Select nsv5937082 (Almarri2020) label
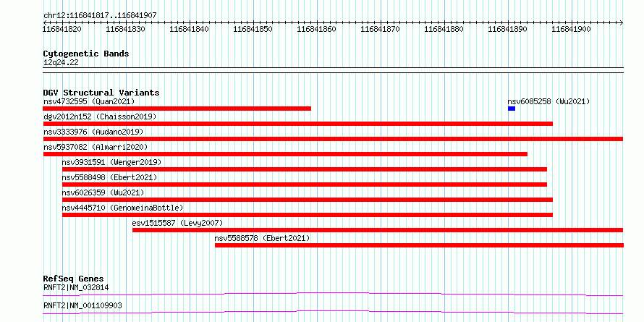Screen dimensions: 644x322 96,147
